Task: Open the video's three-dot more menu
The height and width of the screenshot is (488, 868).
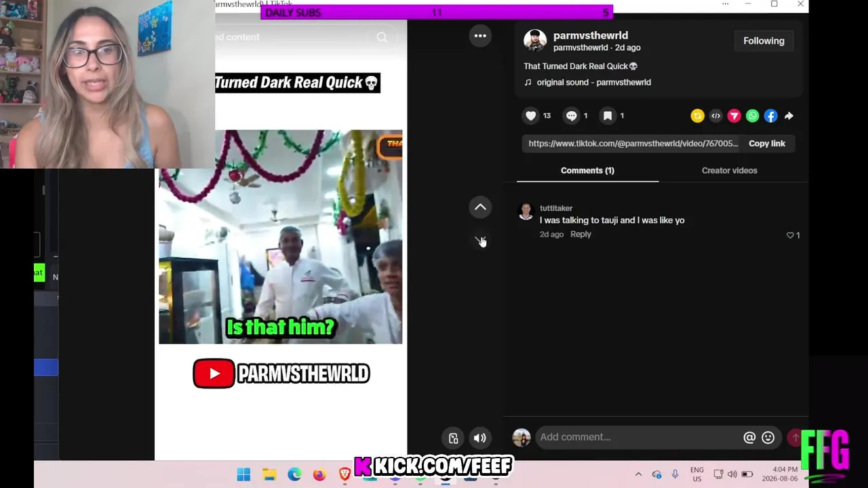Action: point(480,36)
